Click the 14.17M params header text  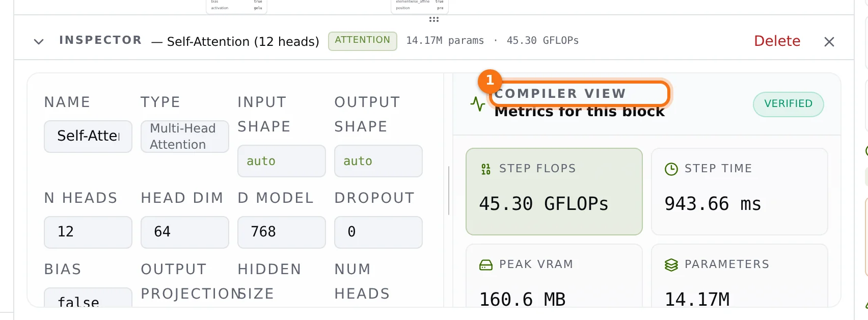[x=445, y=41]
